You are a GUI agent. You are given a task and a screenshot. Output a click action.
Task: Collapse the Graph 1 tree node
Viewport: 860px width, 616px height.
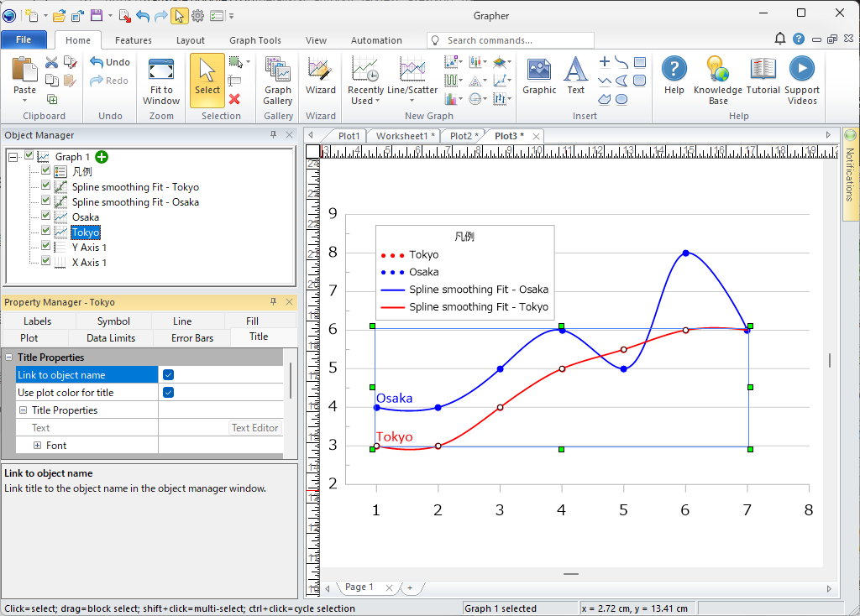point(13,157)
